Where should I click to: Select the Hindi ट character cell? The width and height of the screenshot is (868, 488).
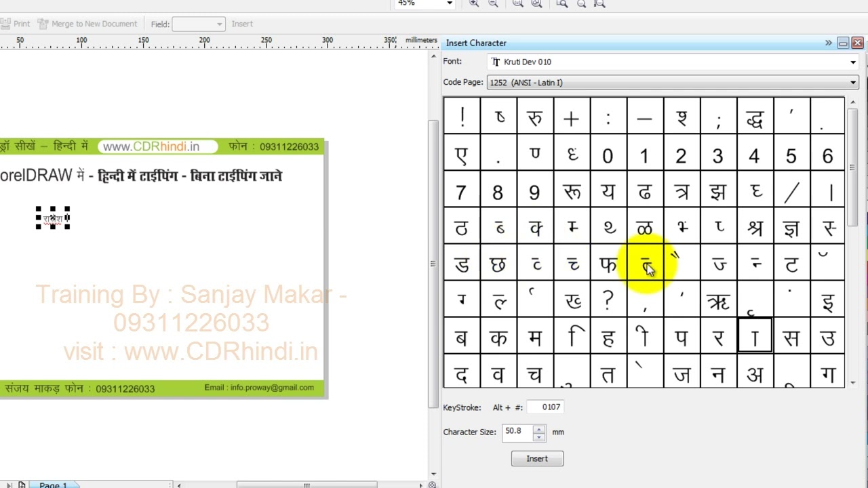pos(791,263)
